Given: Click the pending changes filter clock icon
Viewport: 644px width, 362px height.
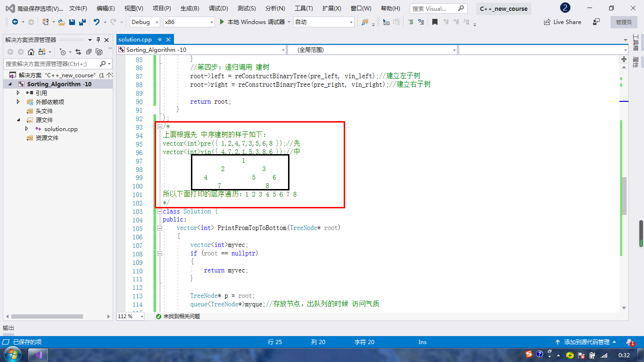Looking at the screenshot, I should tap(63, 52).
